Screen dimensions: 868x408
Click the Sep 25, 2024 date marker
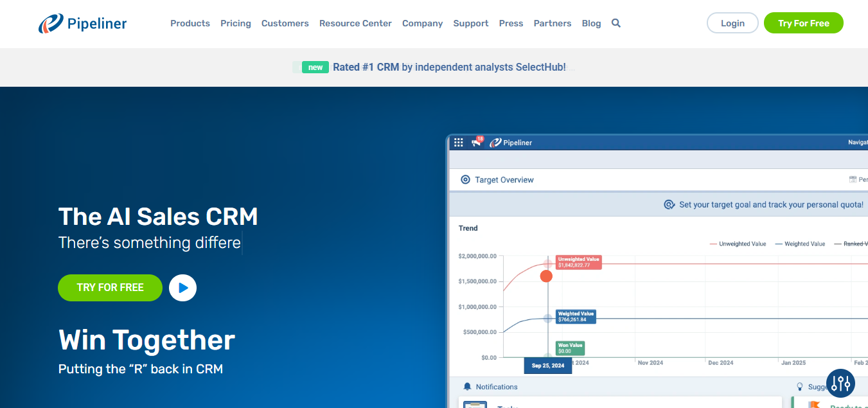547,366
